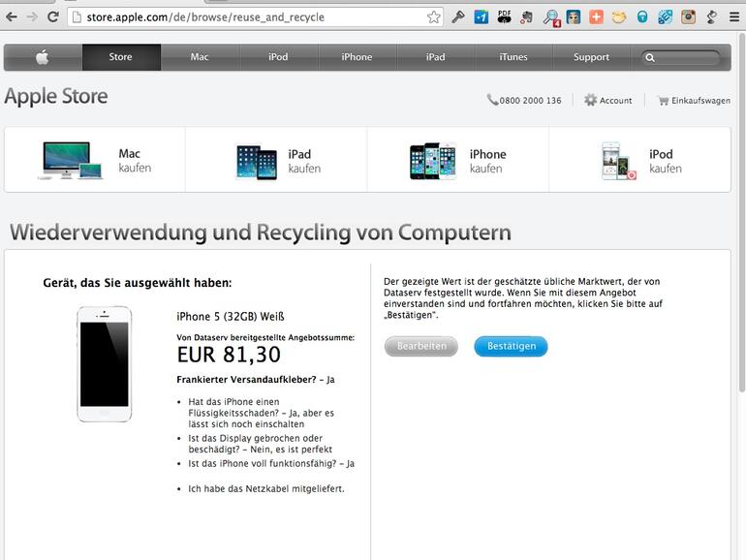The image size is (746, 560).
Task: Open the Support tab
Action: (591, 57)
